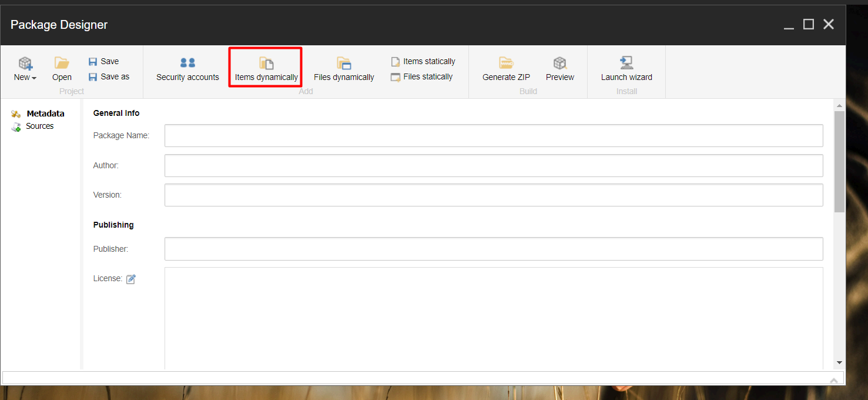Maximize the Package Designer window
The height and width of the screenshot is (400, 868).
click(809, 24)
